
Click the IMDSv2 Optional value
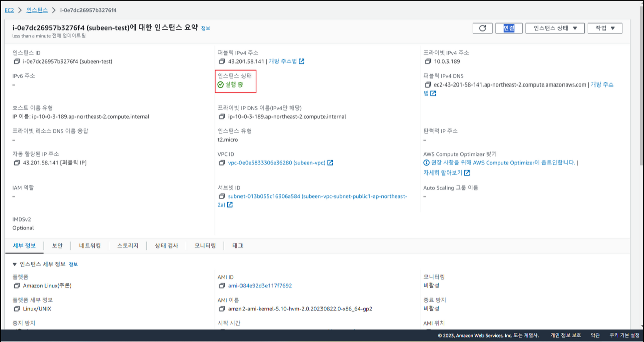coord(23,228)
